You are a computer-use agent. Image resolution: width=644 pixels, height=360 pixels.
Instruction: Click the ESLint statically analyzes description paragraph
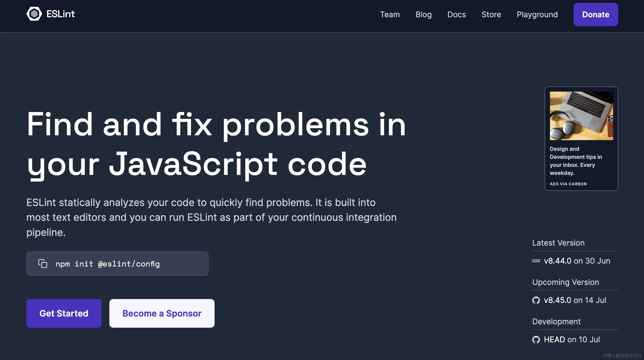[x=211, y=217]
